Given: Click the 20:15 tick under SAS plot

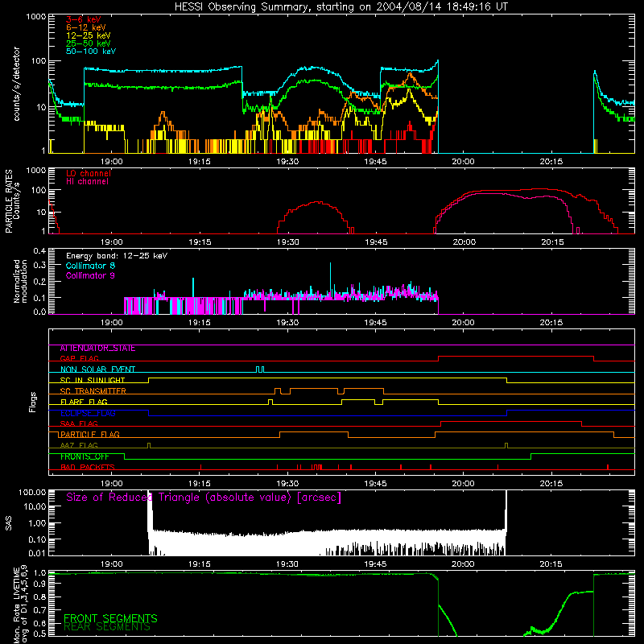Looking at the screenshot, I should [551, 564].
